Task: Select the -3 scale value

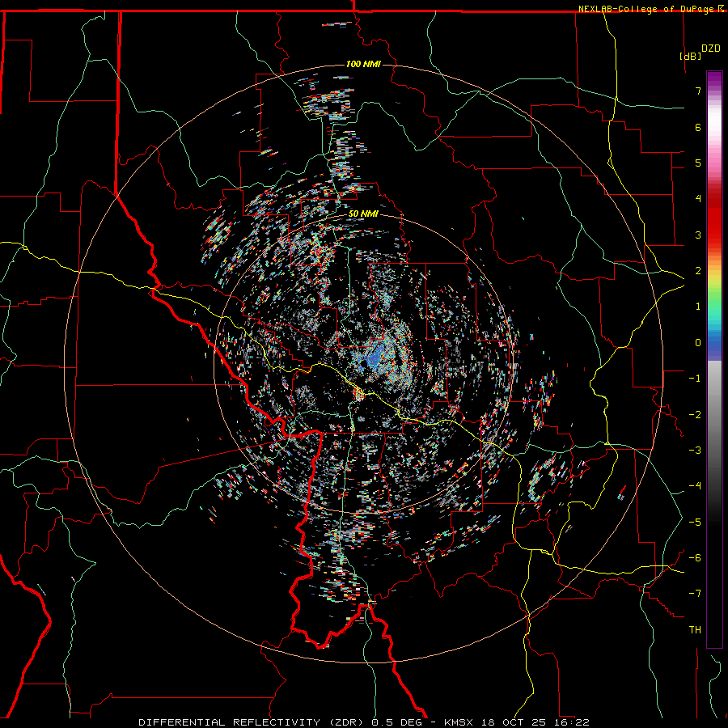Action: point(695,450)
